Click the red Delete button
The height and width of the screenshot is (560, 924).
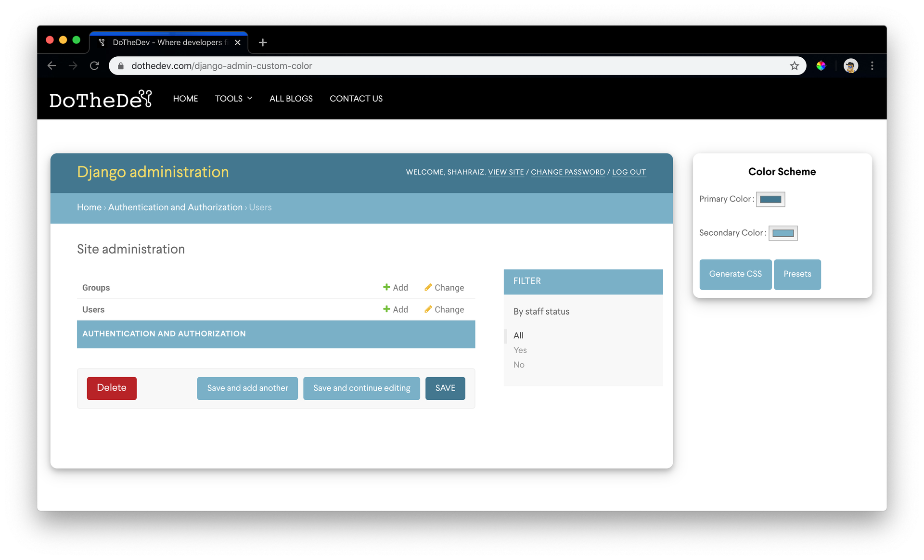(112, 388)
